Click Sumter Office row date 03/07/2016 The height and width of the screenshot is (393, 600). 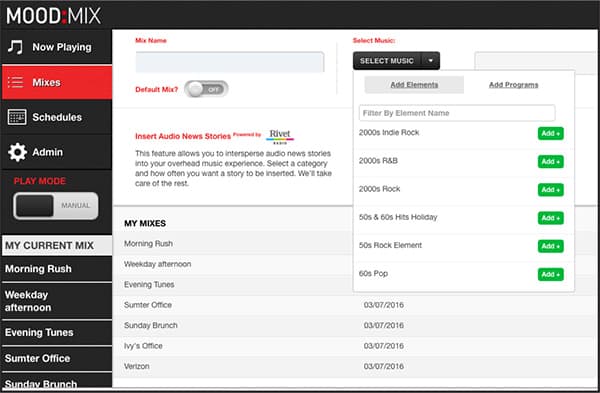click(383, 305)
